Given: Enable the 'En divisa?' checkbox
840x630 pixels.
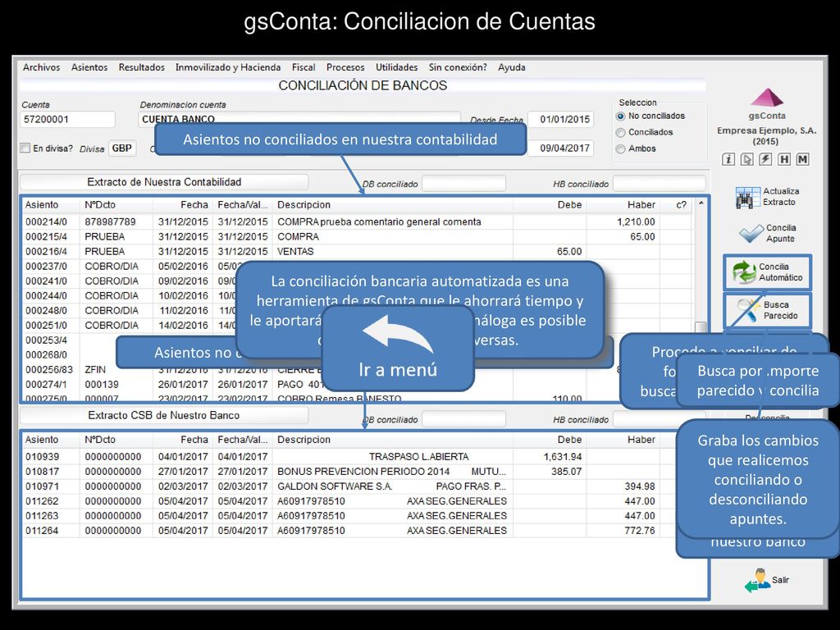Looking at the screenshot, I should [25, 148].
